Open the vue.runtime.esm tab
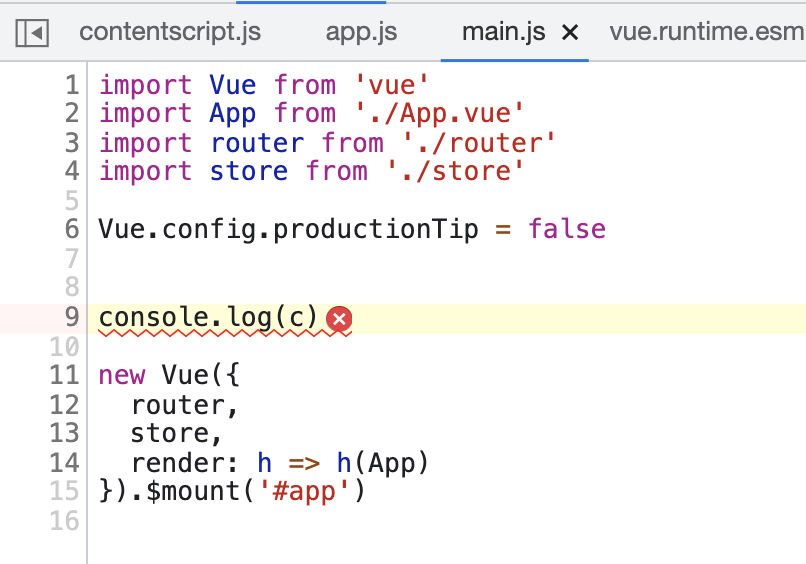 pyautogui.click(x=707, y=32)
